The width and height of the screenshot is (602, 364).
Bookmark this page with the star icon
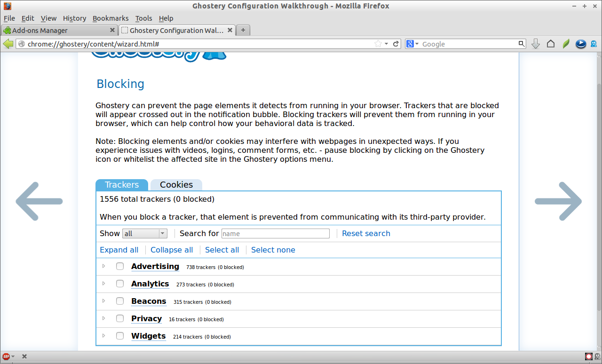(378, 44)
